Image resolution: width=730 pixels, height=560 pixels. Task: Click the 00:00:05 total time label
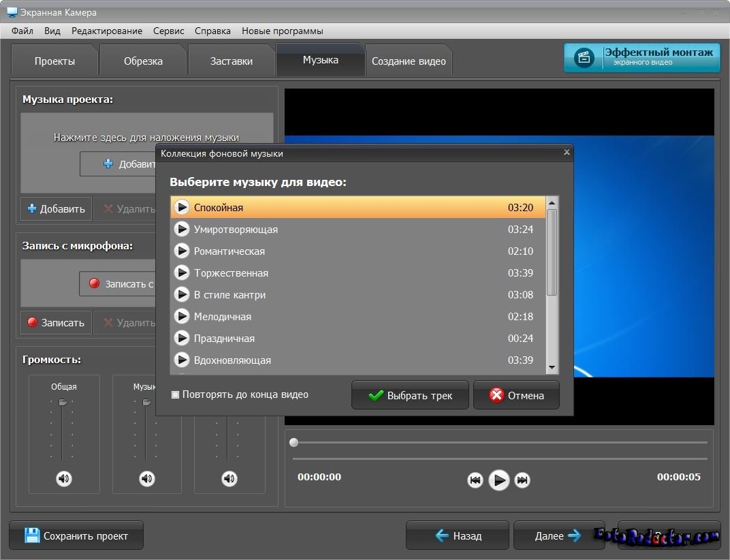click(x=678, y=477)
